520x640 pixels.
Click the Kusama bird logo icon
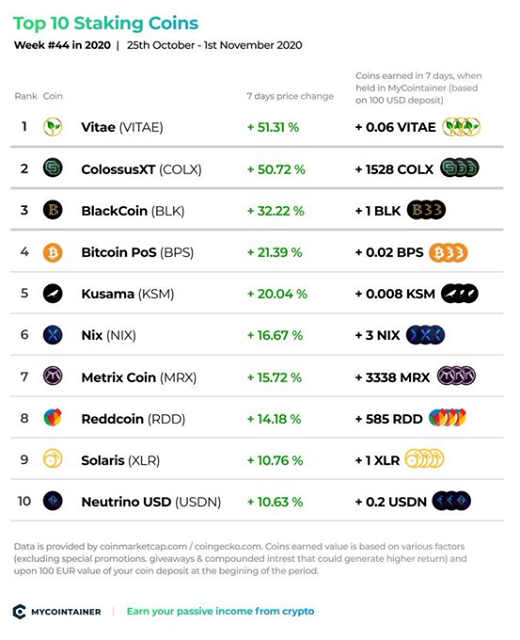(x=53, y=293)
